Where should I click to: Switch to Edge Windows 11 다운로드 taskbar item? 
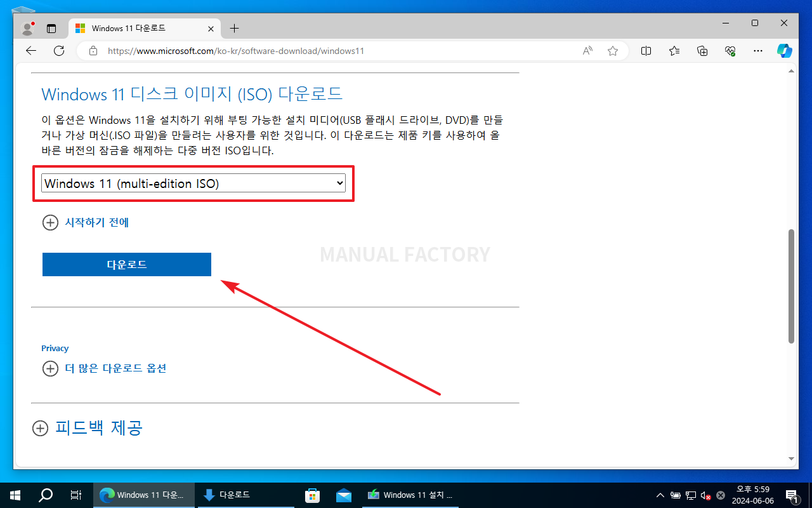click(x=143, y=495)
